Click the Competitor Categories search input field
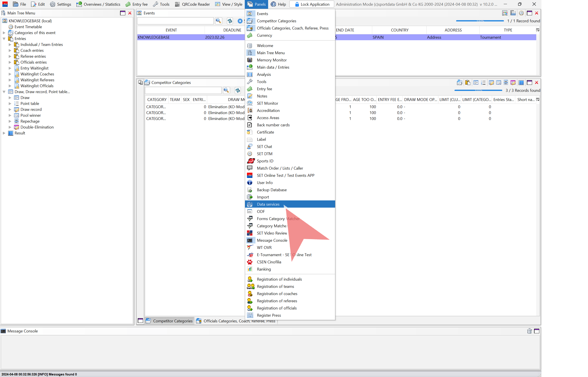Image resolution: width=588 pixels, height=377 pixels. [x=183, y=90]
